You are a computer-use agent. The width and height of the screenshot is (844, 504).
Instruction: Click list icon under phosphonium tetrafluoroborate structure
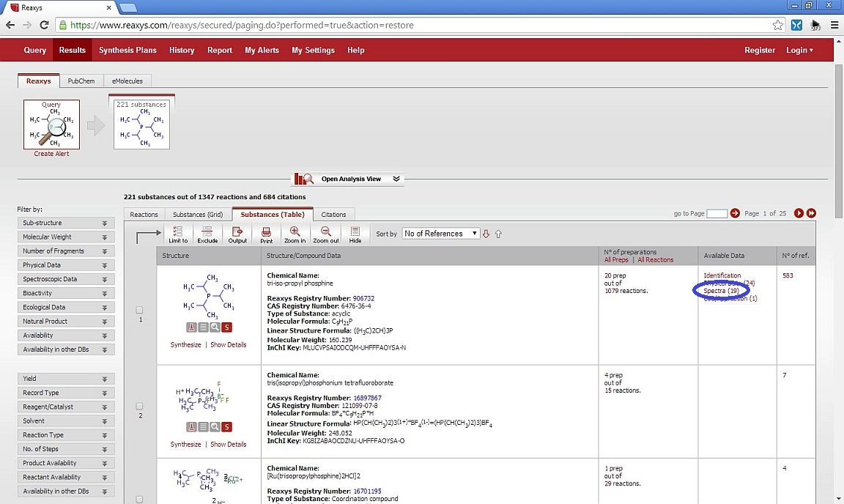coord(203,427)
